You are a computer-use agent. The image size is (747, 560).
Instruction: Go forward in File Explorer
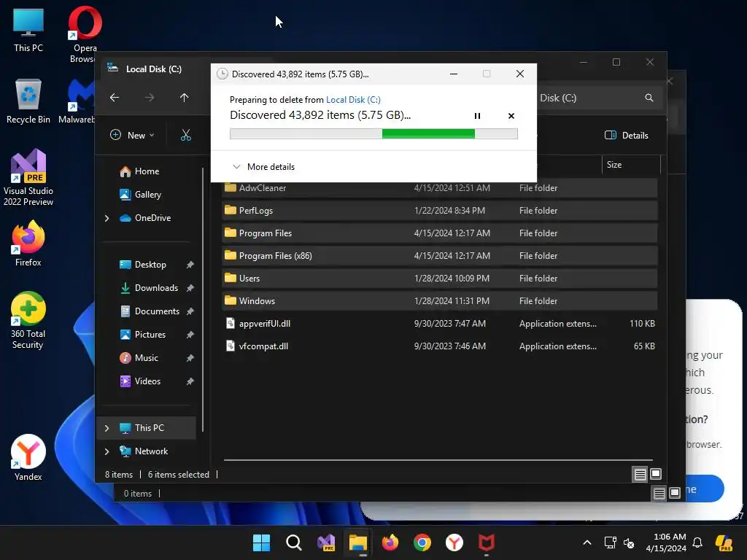150,98
